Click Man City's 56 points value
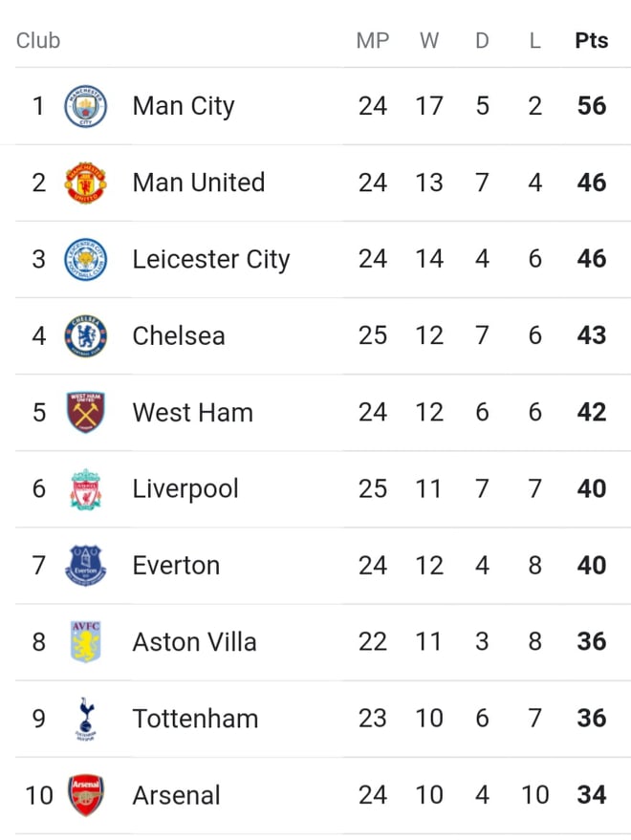The image size is (631, 840). pos(592,106)
